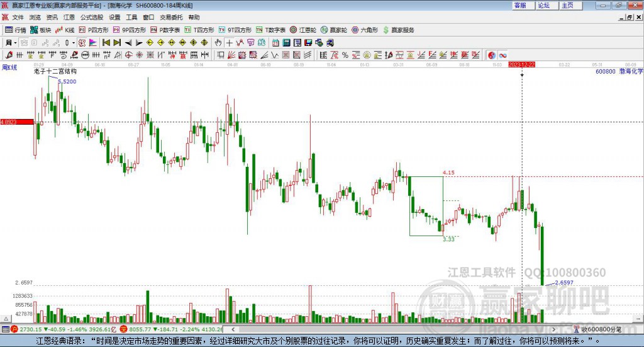Open the P四方形 tool
644x347 pixels.
(x=94, y=30)
